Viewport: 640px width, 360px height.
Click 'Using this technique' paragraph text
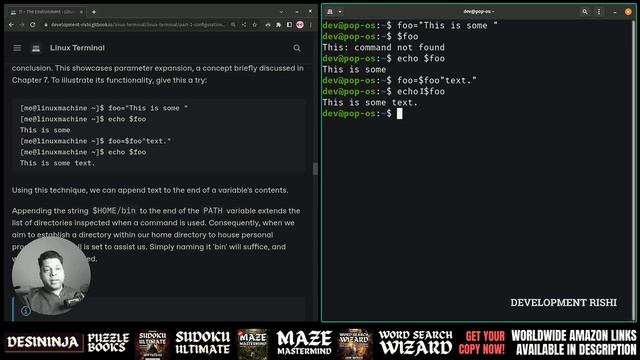[x=150, y=190]
